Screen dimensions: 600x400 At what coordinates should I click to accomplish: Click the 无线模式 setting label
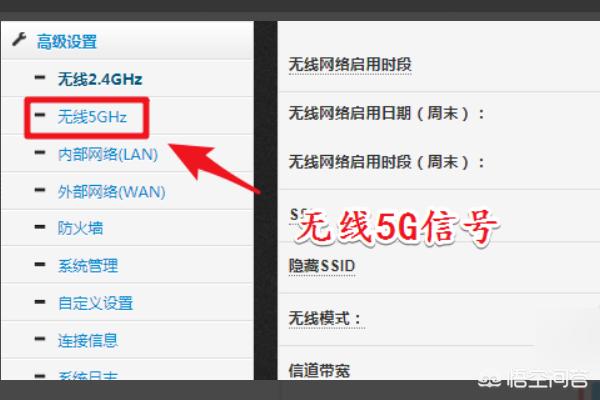click(325, 318)
